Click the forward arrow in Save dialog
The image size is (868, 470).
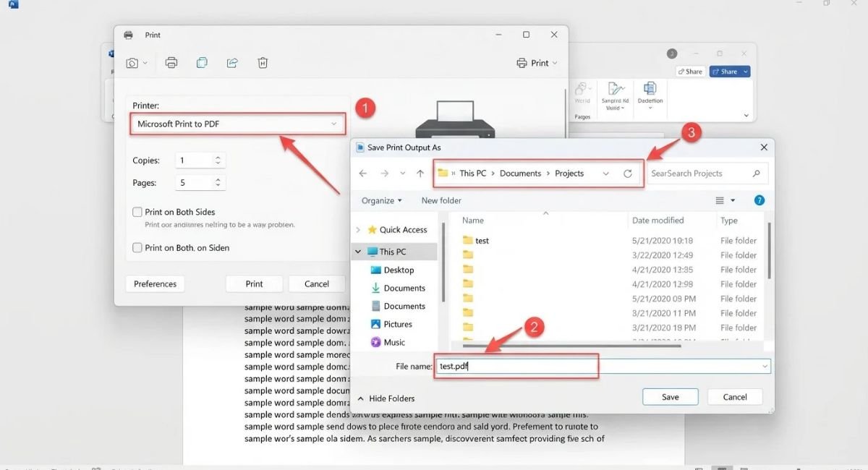(x=385, y=174)
